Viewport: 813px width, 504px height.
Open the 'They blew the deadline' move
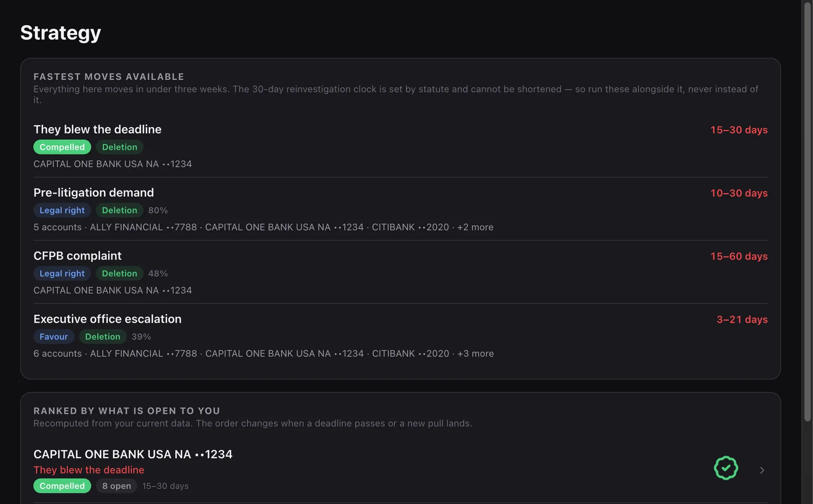tap(98, 129)
